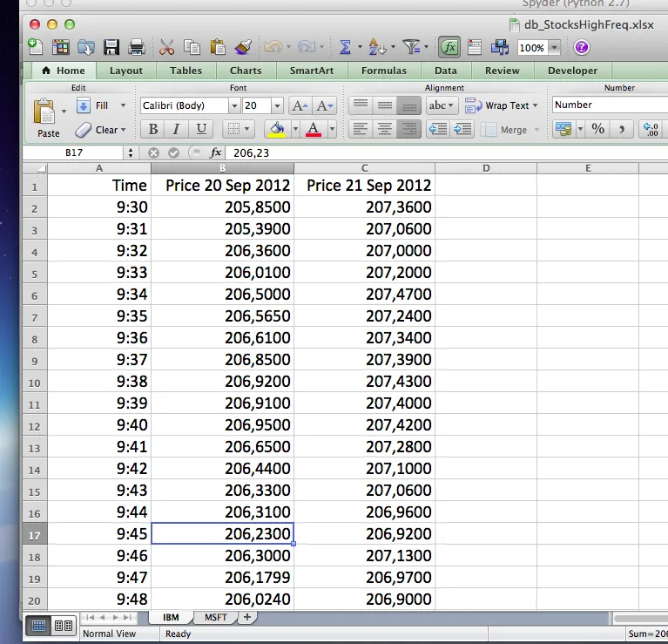Open the Toolbox icon in toolbar
This screenshot has width=668, height=644.
[474, 47]
